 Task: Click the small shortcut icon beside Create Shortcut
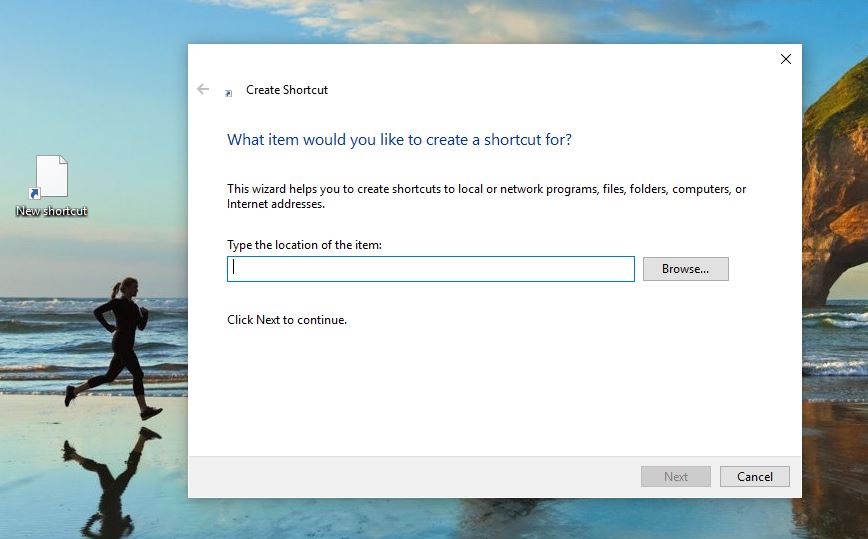(x=229, y=92)
